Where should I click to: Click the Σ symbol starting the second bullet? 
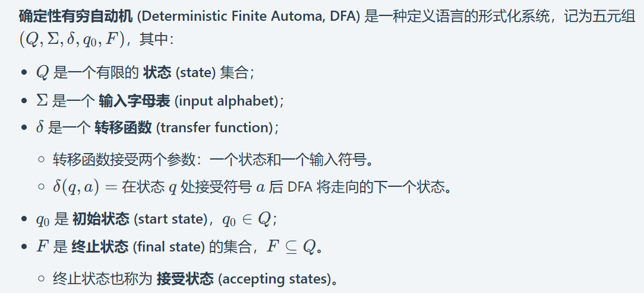coord(42,101)
